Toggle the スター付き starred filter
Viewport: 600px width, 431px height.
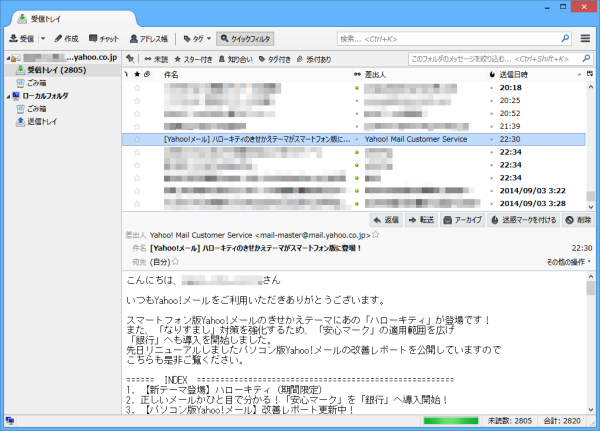[193, 59]
